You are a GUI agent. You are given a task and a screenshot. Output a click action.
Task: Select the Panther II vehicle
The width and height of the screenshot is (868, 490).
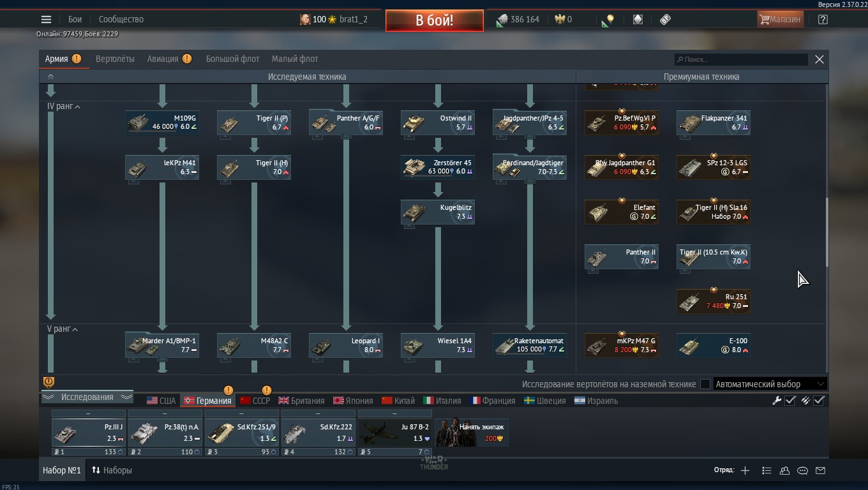tap(622, 256)
